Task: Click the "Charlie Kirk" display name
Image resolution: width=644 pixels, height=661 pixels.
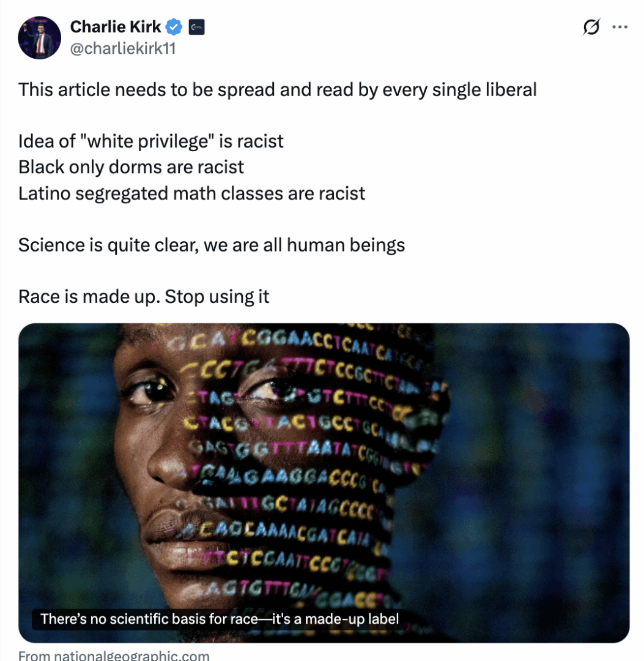Action: 116,27
